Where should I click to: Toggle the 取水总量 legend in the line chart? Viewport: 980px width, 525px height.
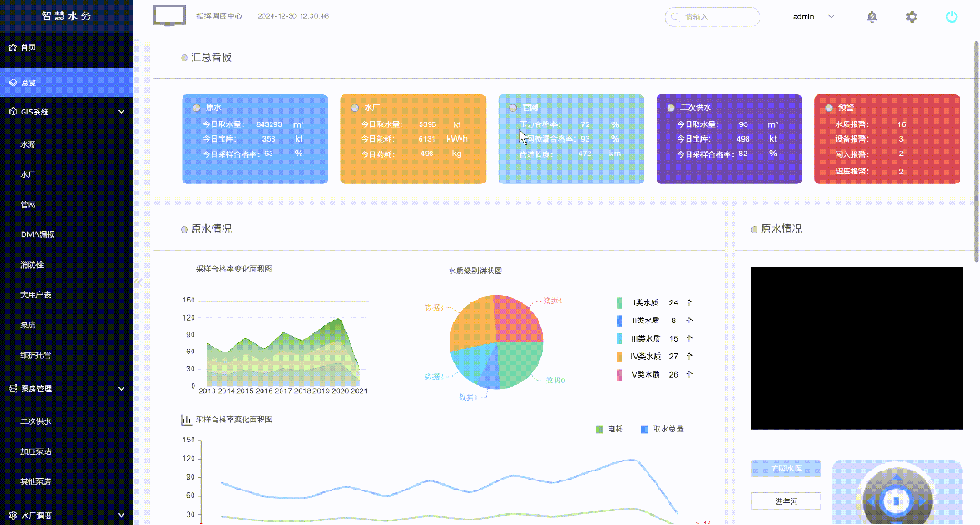tap(662, 430)
